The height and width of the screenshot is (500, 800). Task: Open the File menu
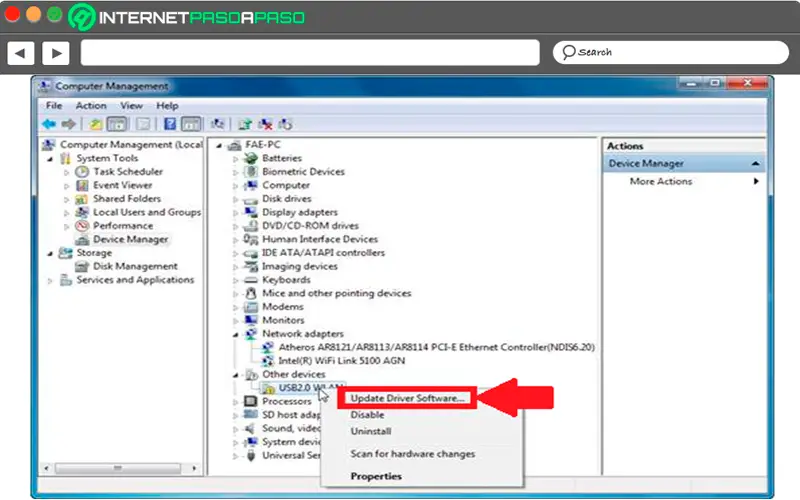click(54, 106)
